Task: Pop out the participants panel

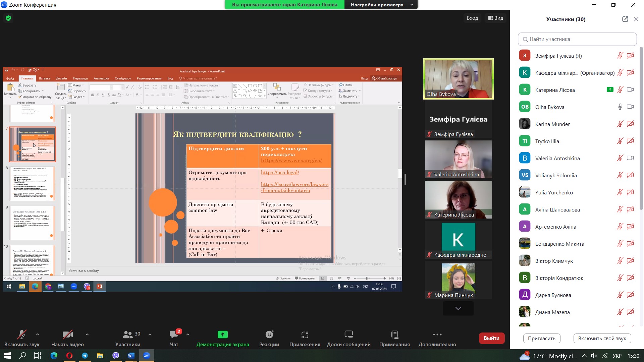Action: tap(625, 19)
